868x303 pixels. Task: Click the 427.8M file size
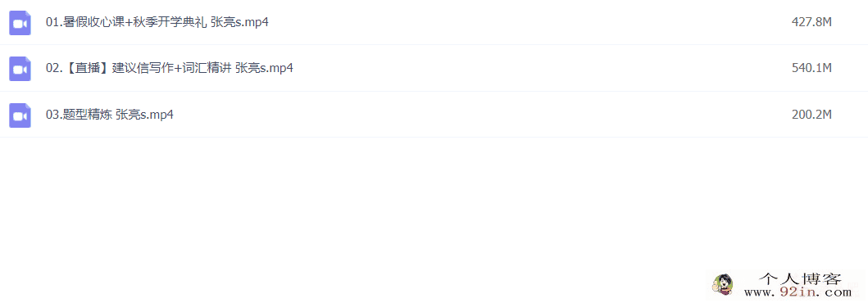(811, 22)
